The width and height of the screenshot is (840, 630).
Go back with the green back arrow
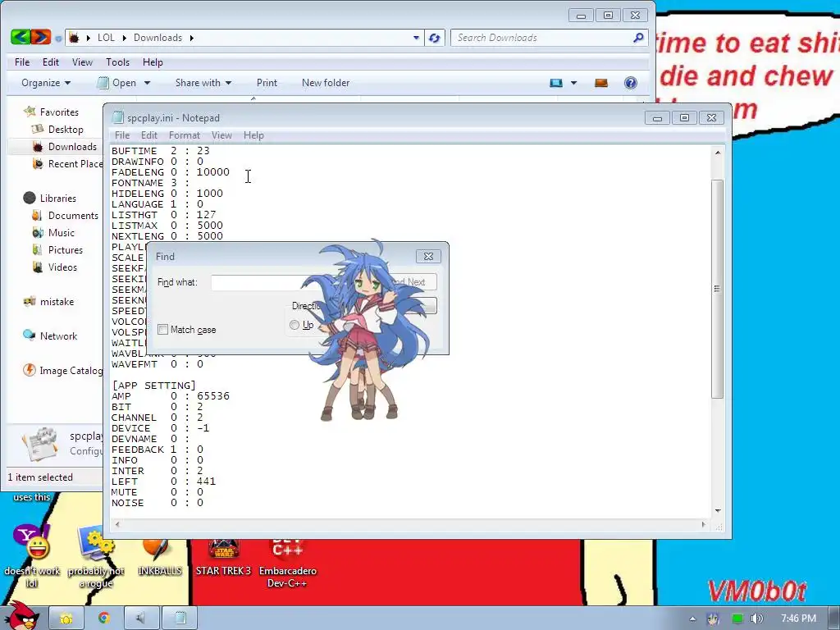[21, 37]
